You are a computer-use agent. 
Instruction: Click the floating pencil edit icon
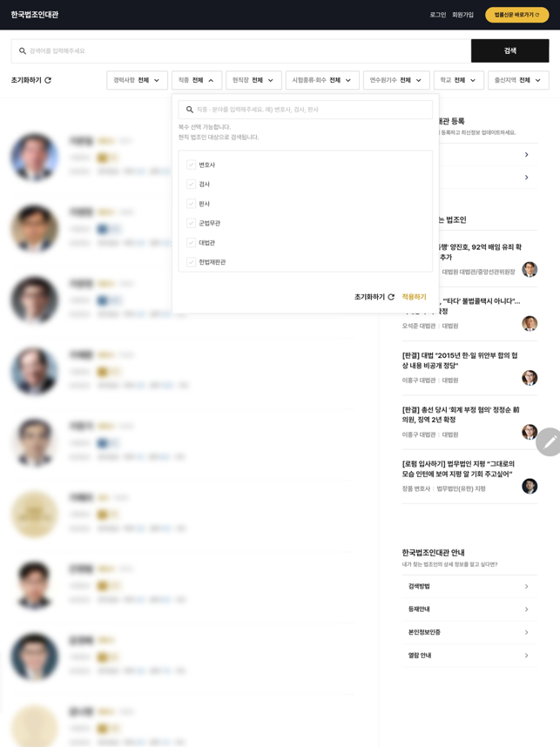(549, 442)
